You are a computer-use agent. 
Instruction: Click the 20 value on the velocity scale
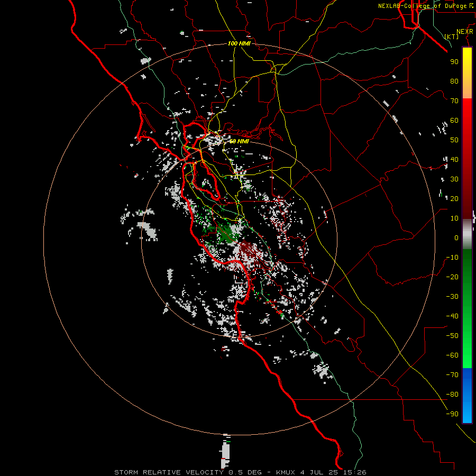454,198
